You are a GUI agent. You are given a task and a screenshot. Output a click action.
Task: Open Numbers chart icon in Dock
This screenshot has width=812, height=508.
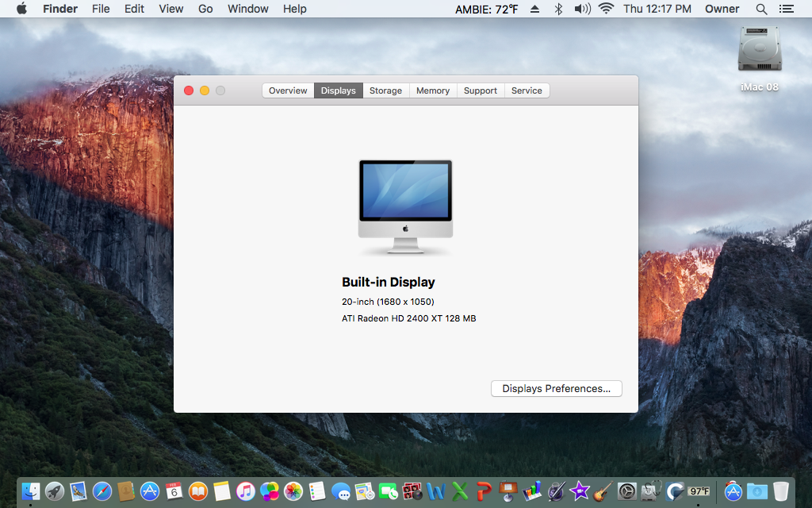click(x=532, y=491)
